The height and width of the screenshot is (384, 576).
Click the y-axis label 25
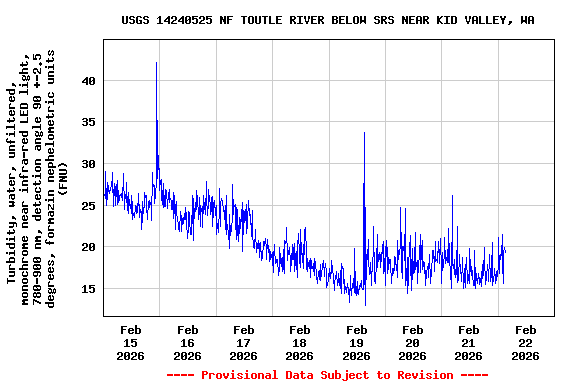(89, 206)
